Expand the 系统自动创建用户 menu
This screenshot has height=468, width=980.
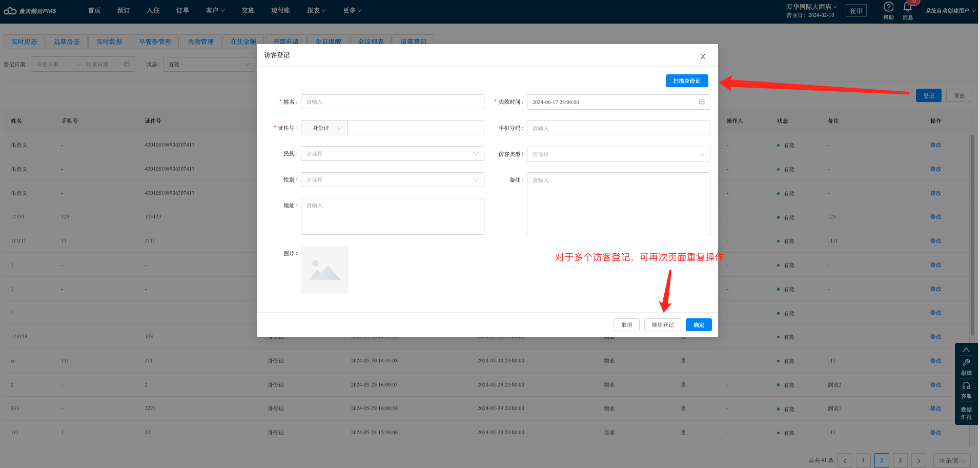[x=950, y=10]
